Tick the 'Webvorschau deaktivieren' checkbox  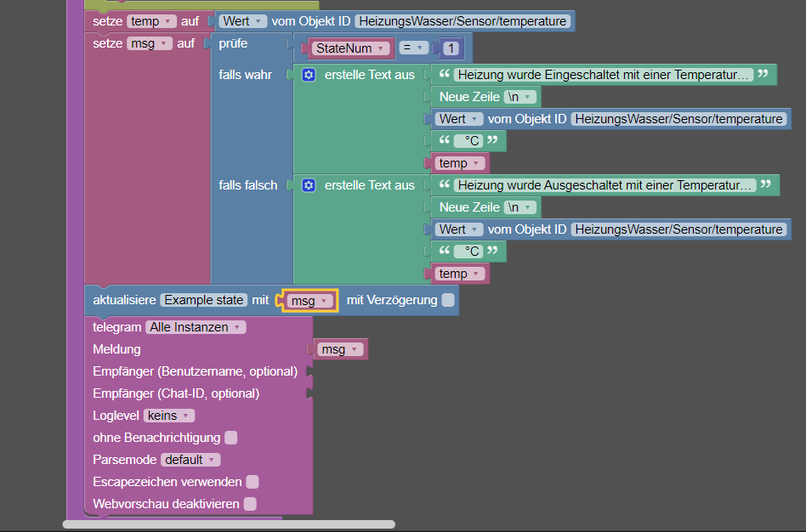(x=250, y=504)
